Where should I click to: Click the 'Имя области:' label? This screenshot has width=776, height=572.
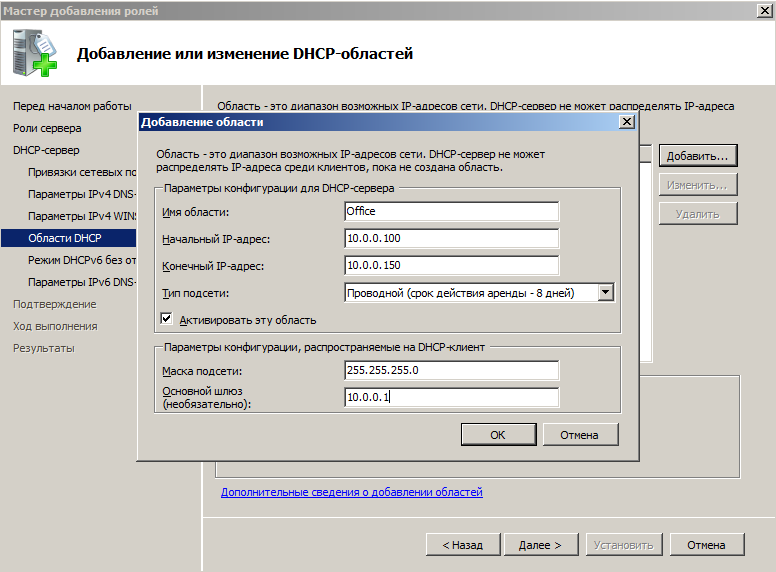click(195, 212)
